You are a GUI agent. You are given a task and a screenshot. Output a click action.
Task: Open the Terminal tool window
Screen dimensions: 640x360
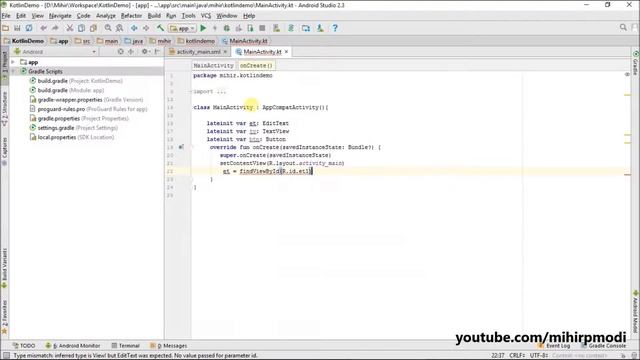click(126, 346)
